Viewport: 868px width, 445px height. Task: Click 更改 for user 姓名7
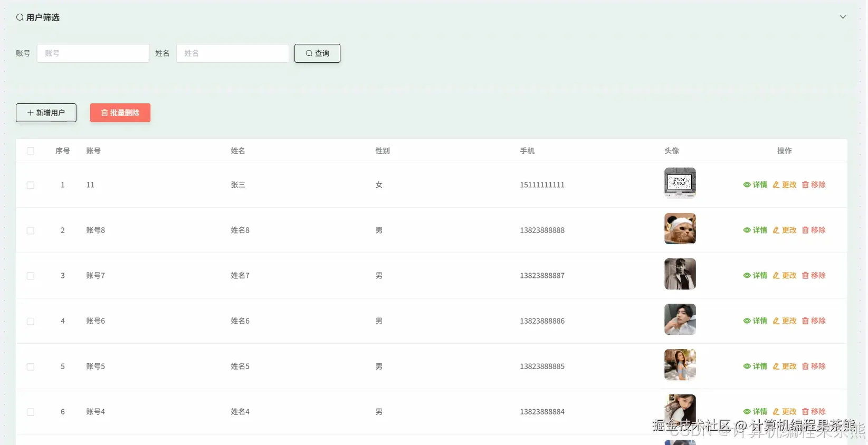pyautogui.click(x=785, y=276)
